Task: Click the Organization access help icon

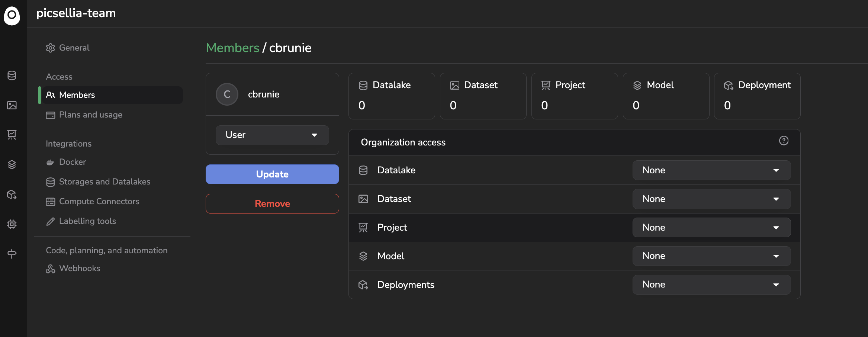Action: pos(784,141)
